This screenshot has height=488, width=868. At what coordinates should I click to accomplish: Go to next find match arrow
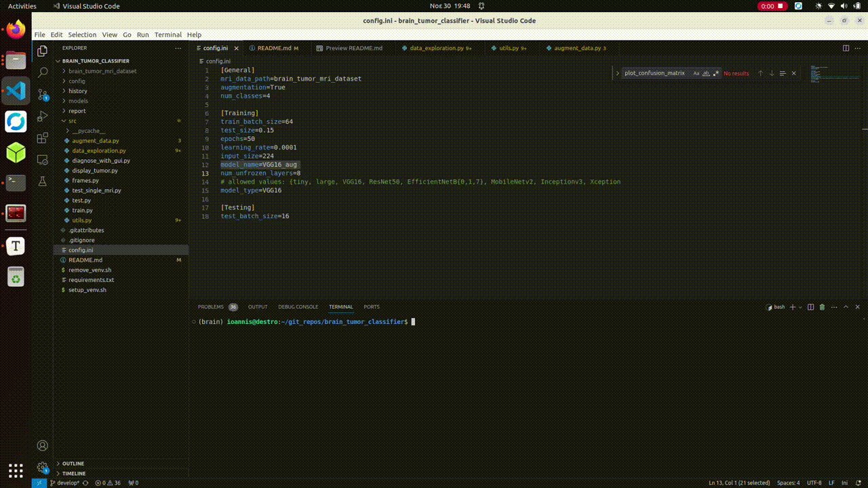(771, 73)
